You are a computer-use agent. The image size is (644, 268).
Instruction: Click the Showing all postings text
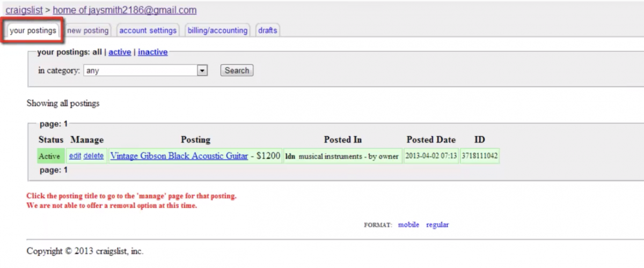pyautogui.click(x=63, y=103)
